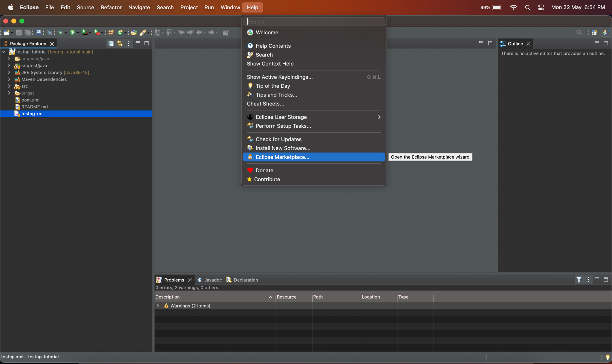
Task: Create a New Java Class from the toolbar
Action: [121, 32]
